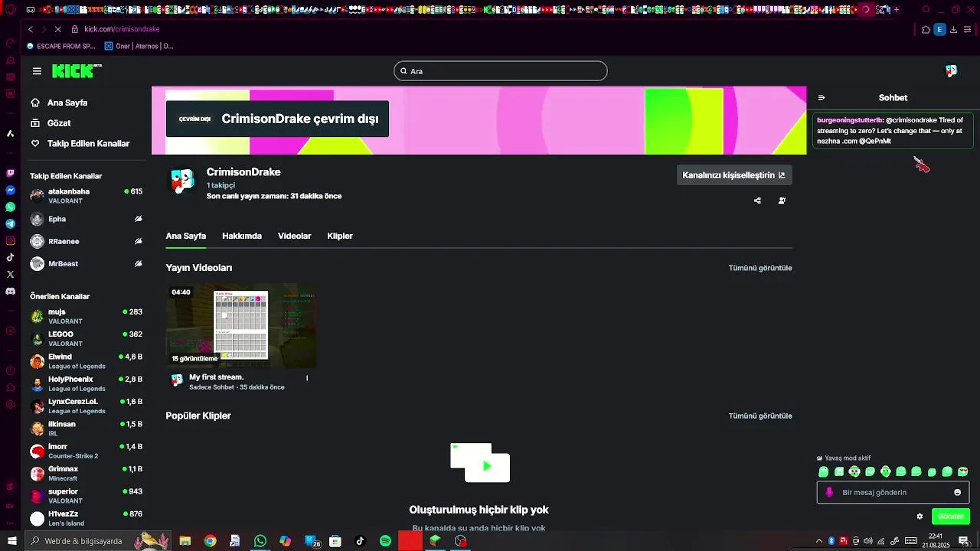980x551 pixels.
Task: Open Telegram in Opera sidebar
Action: coord(10,224)
